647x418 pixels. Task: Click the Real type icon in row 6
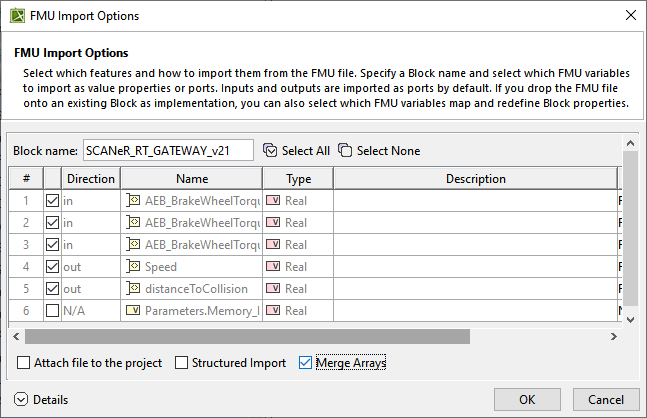(273, 311)
